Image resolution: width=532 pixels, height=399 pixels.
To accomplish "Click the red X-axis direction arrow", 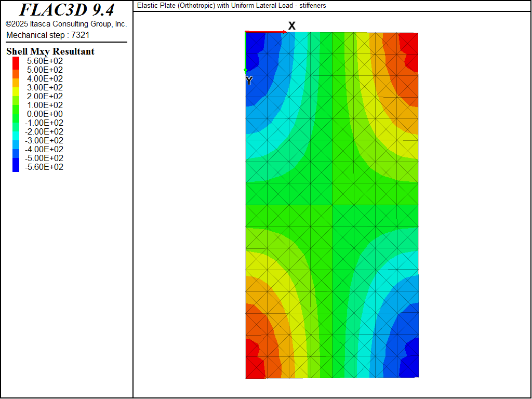I will (266, 32).
